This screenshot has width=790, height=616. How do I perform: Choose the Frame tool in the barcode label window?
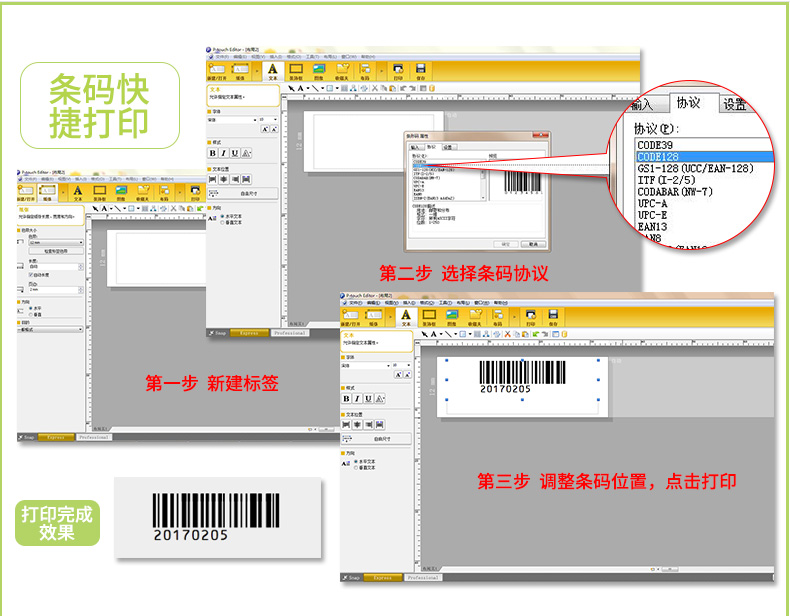point(429,317)
